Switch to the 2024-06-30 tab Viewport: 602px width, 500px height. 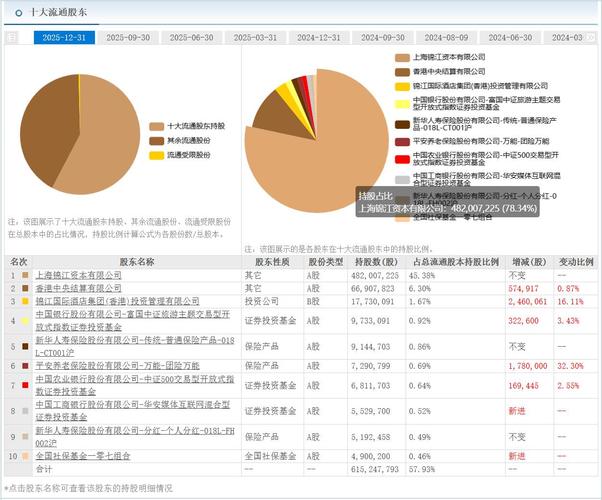510,38
